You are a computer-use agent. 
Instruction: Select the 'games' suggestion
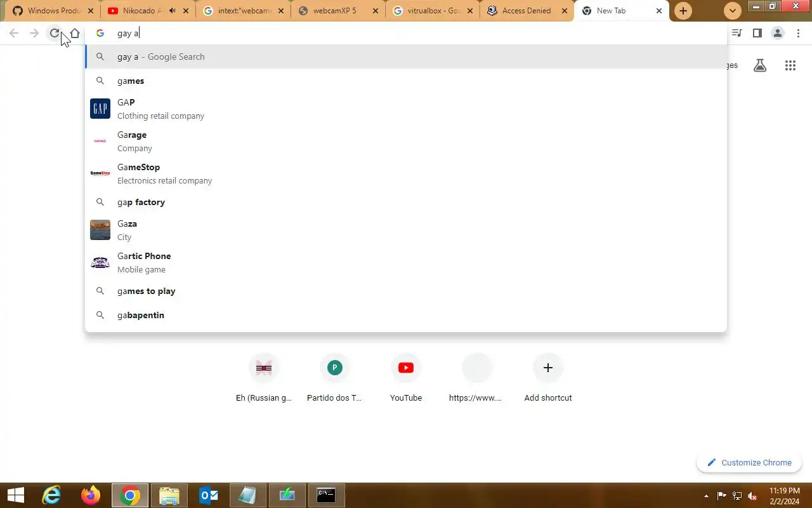tap(406, 81)
